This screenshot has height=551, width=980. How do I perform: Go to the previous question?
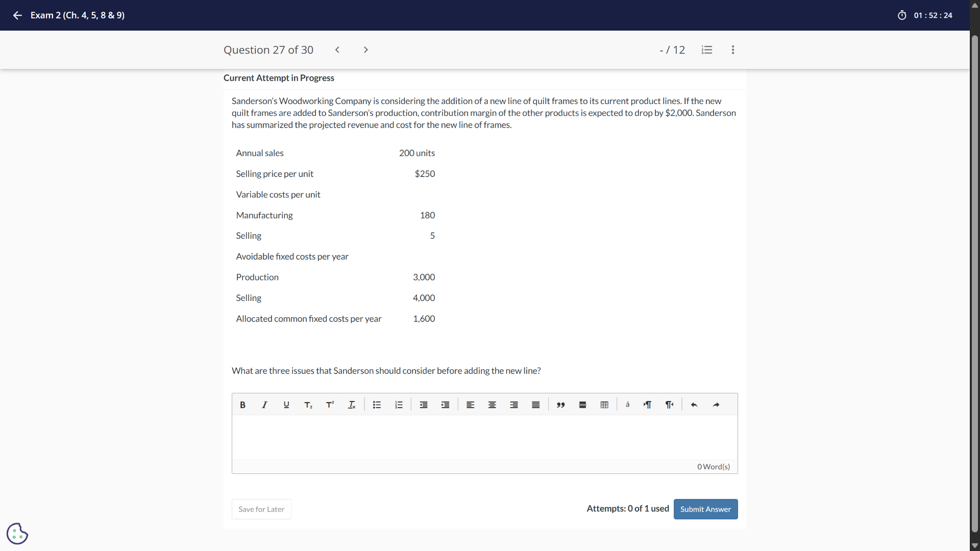(337, 50)
